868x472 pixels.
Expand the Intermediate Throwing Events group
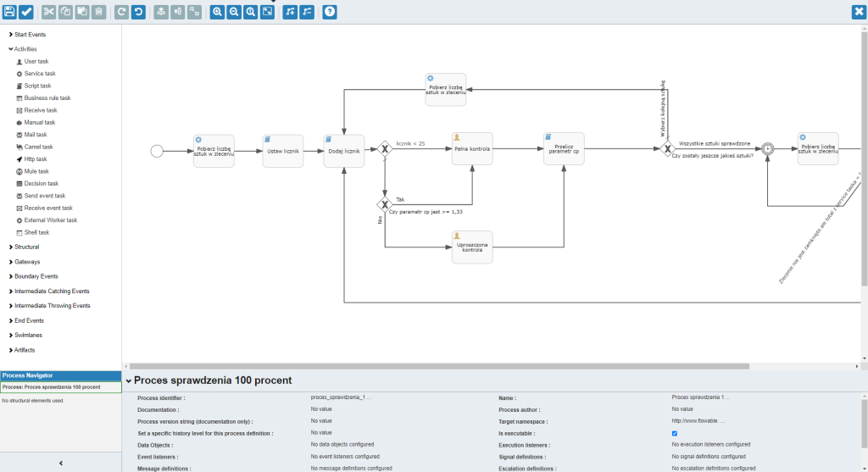click(x=49, y=305)
